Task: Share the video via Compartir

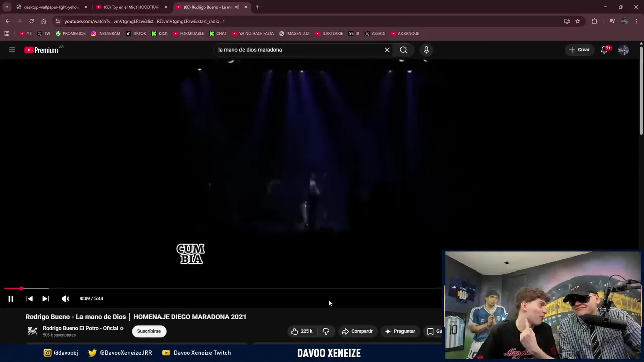Action: point(357,331)
